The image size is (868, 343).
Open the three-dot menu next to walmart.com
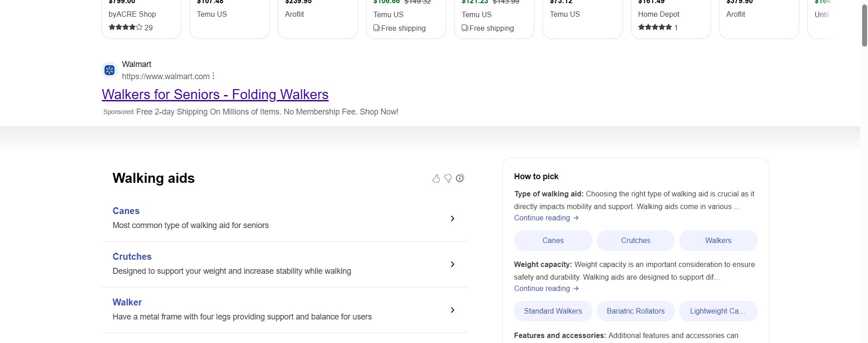214,76
